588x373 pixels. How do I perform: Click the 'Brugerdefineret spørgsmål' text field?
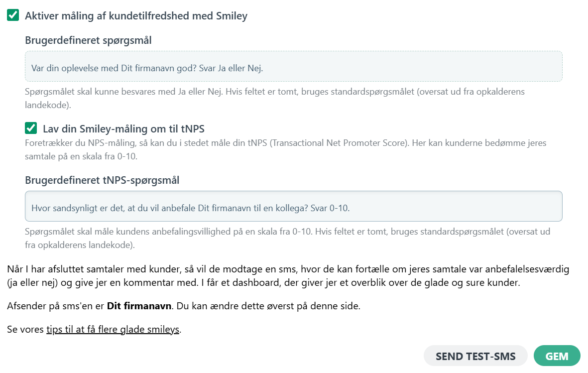(293, 66)
